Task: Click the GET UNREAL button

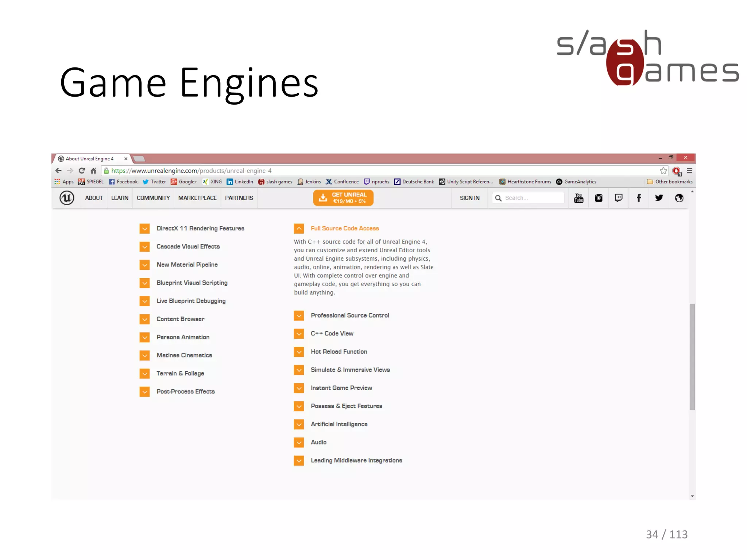Action: point(343,198)
